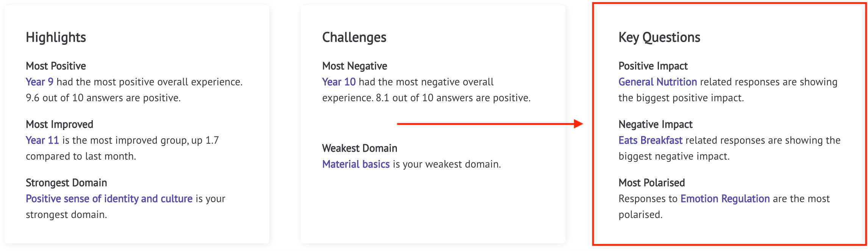
Task: Click the Most Improved subheading
Action: 59,124
